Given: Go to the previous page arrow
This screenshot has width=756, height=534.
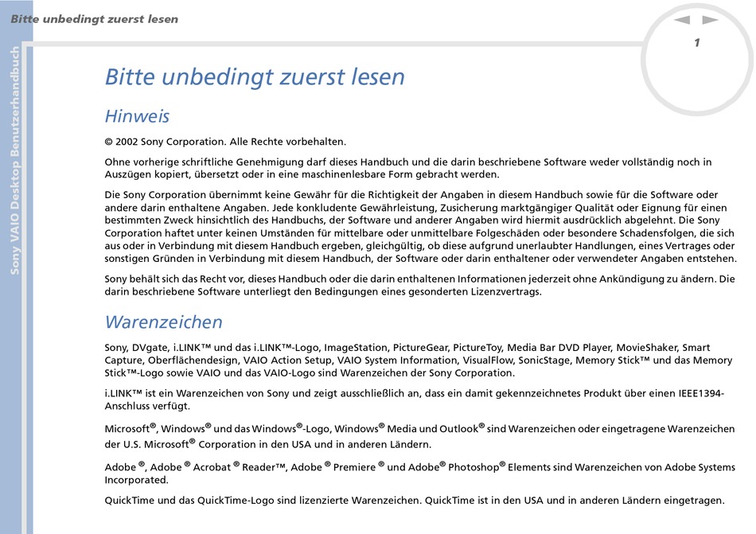Looking at the screenshot, I should point(682,20).
